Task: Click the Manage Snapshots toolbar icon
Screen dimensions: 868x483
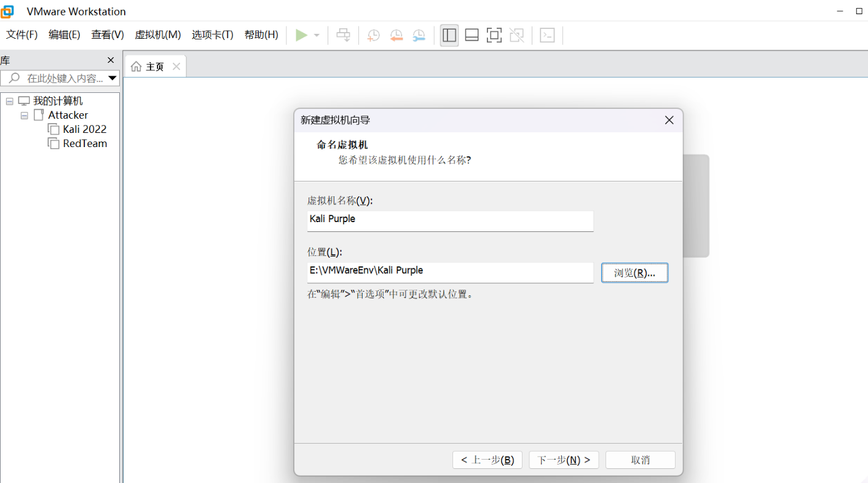Action: (419, 35)
